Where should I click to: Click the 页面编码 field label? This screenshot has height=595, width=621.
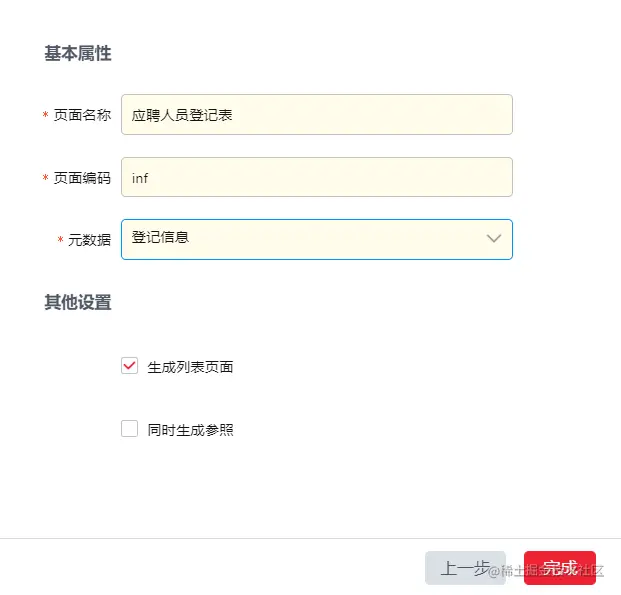(82, 178)
